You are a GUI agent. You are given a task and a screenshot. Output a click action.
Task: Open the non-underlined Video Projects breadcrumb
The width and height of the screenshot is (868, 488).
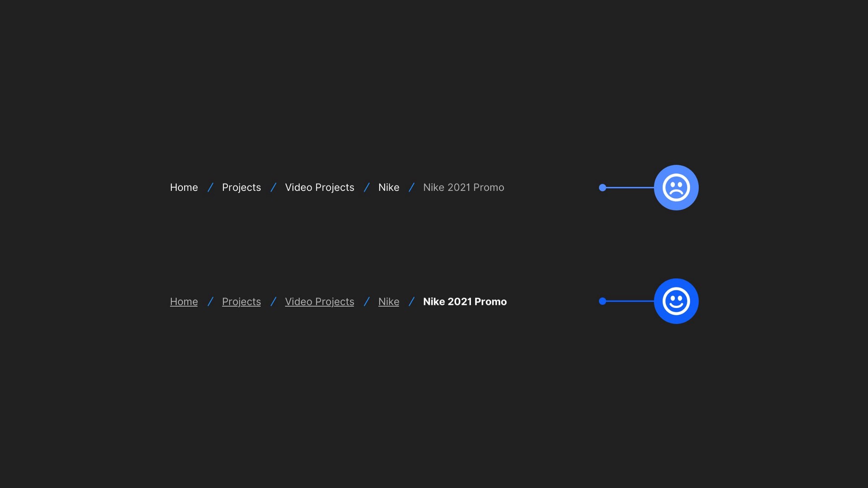click(319, 187)
